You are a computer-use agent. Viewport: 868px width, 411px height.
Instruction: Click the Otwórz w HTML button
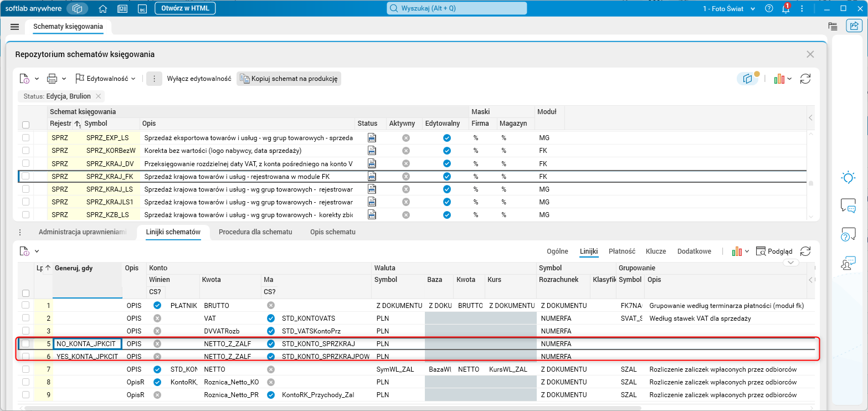point(185,8)
